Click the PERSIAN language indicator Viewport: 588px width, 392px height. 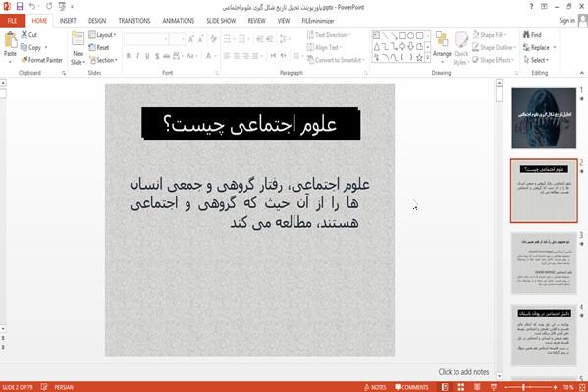[64, 387]
